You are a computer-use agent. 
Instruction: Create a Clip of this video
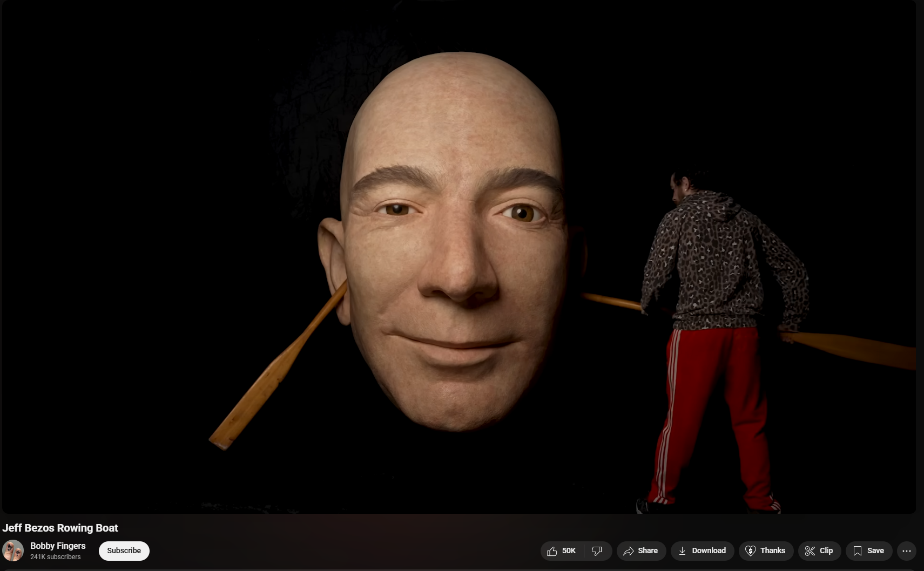(x=819, y=550)
